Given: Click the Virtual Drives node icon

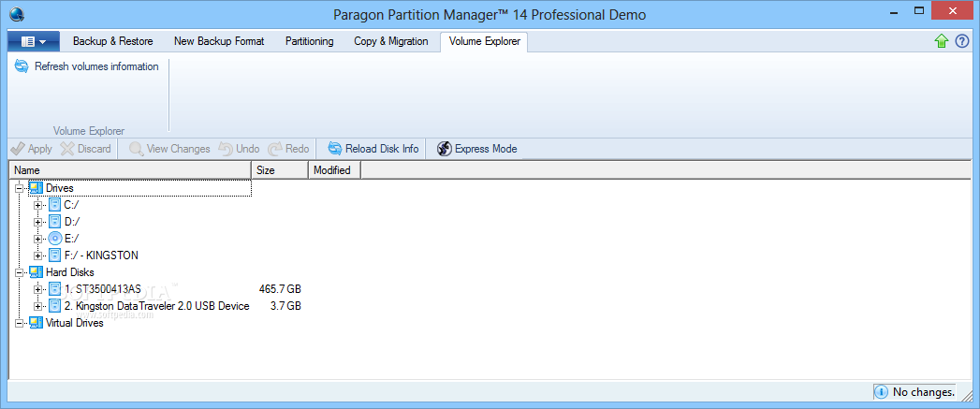Looking at the screenshot, I should (36, 323).
